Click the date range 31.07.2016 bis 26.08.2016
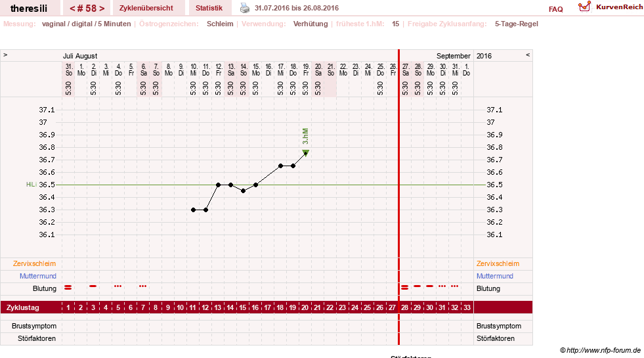This screenshot has height=358, width=644. [x=297, y=8]
